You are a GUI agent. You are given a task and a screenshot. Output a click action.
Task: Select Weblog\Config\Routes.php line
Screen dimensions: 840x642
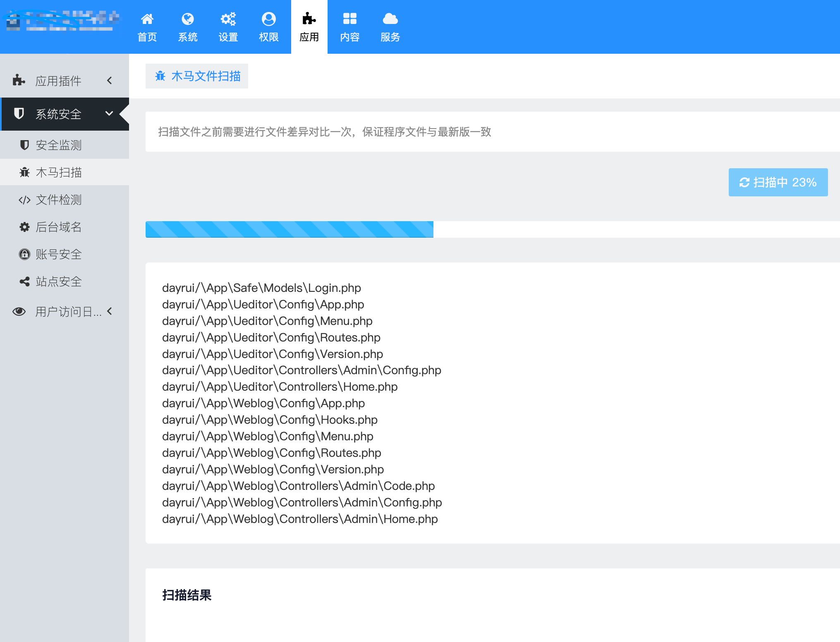[272, 453]
